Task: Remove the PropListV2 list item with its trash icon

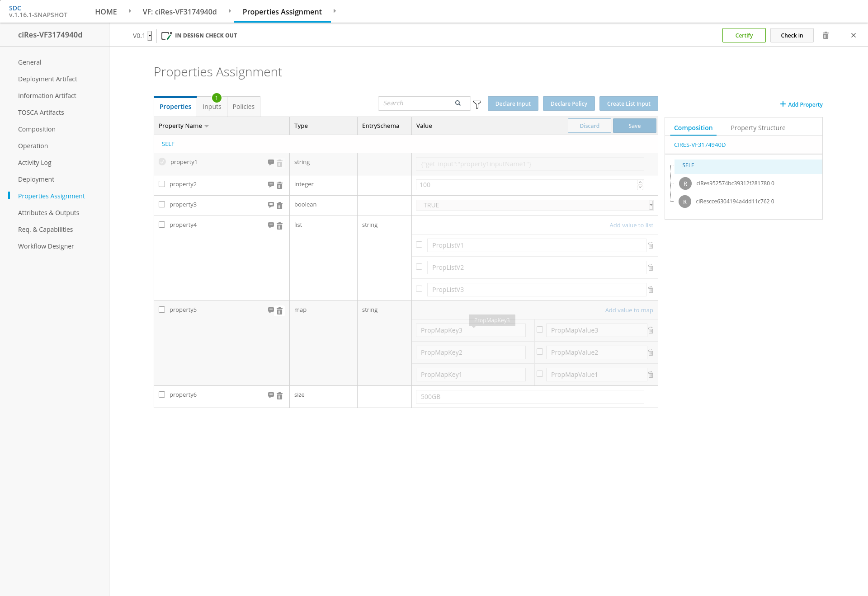Action: click(651, 267)
